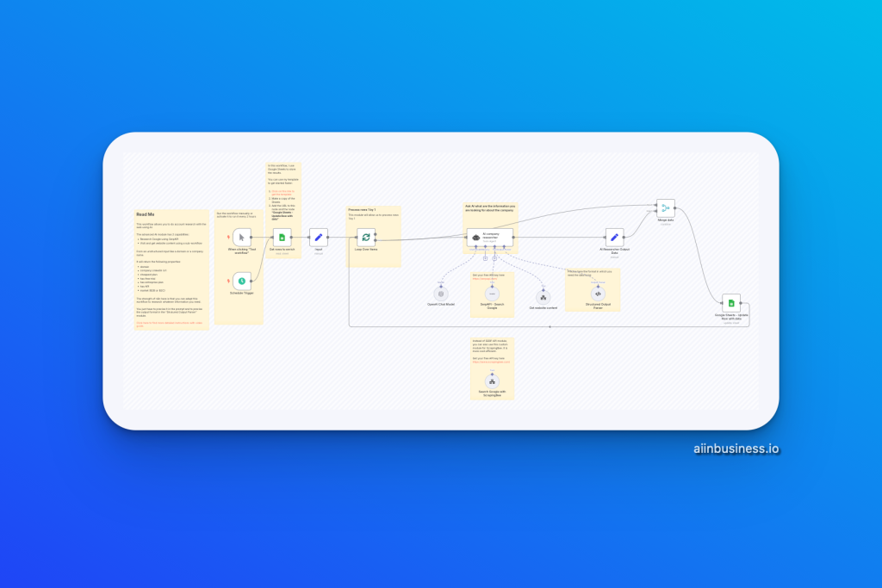Select Search Google with ScrapingBee node
This screenshot has width=882, height=588.
pyautogui.click(x=493, y=381)
